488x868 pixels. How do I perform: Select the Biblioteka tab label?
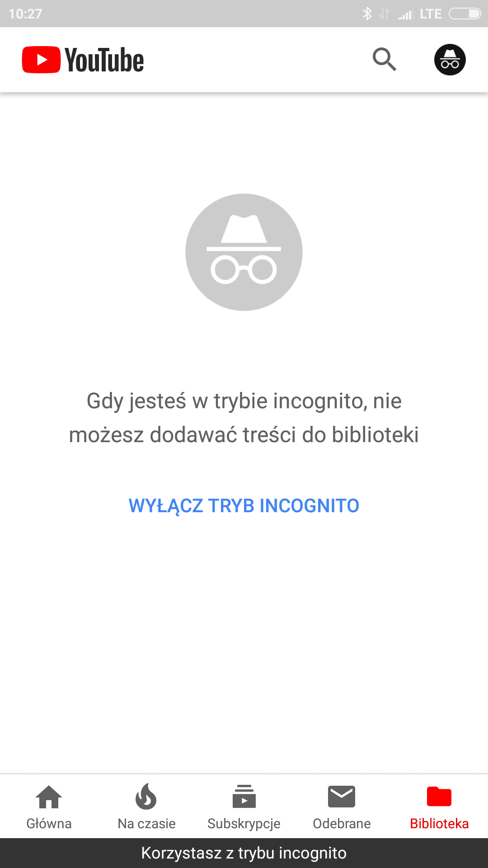439,824
